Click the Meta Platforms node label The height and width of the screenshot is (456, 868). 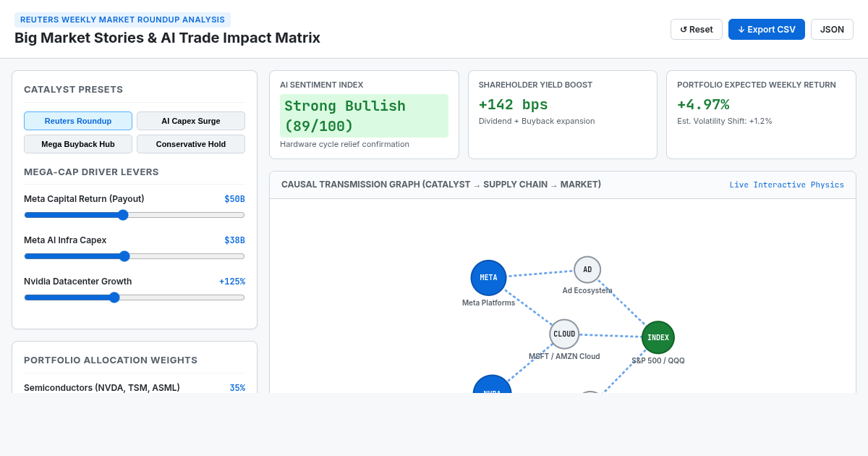489,303
